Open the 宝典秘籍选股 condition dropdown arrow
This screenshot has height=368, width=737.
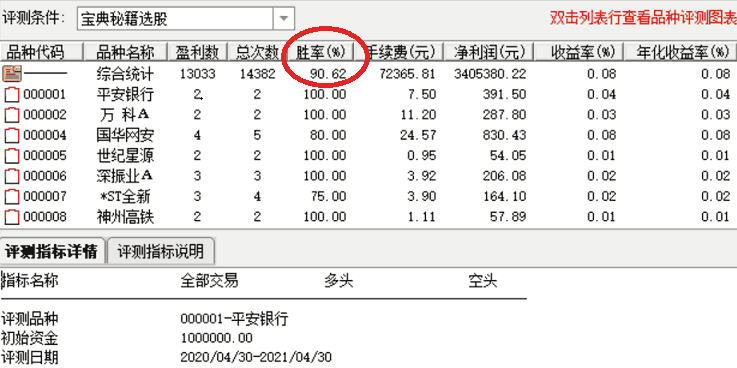(283, 19)
